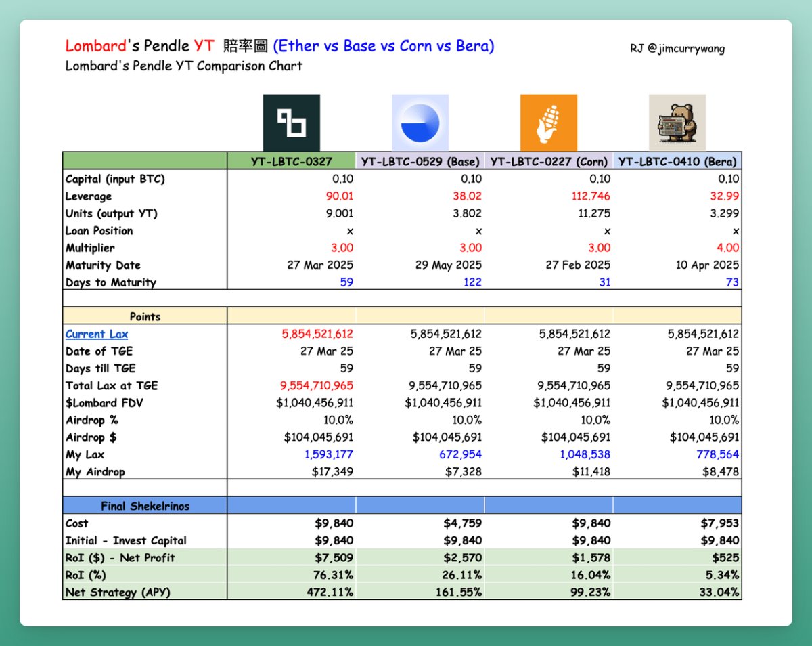Click the blue Base chain logo
Screen dimensions: 812x646
point(420,123)
